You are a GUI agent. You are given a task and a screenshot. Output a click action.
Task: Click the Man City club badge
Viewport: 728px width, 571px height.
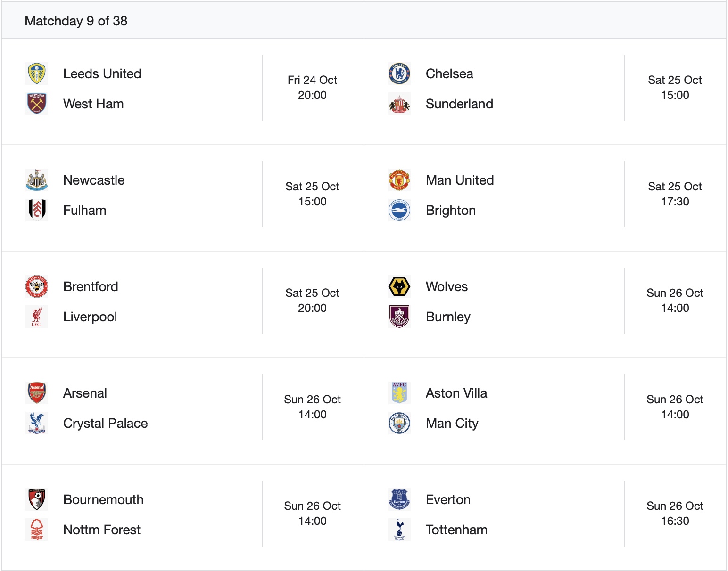[399, 423]
